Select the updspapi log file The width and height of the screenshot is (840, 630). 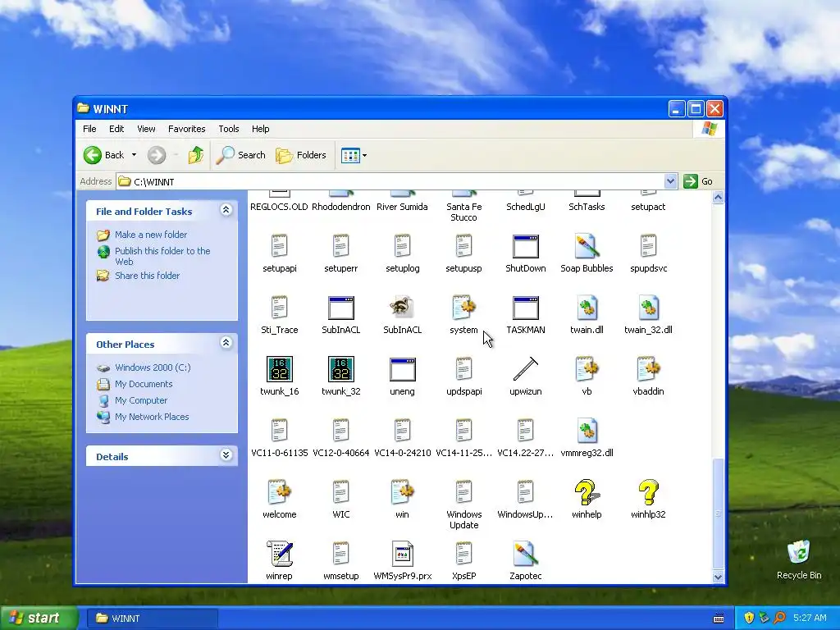(463, 370)
